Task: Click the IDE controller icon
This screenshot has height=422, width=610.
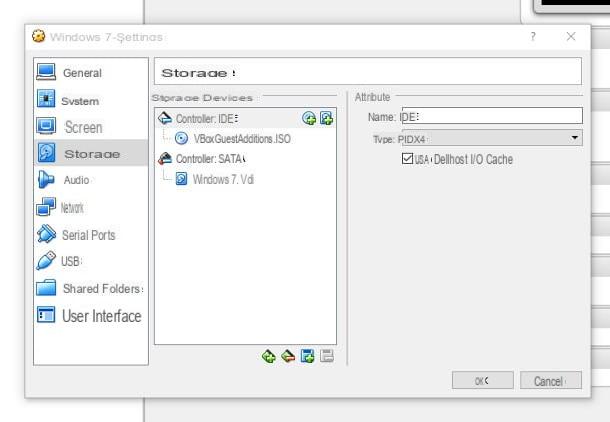Action: pos(165,118)
